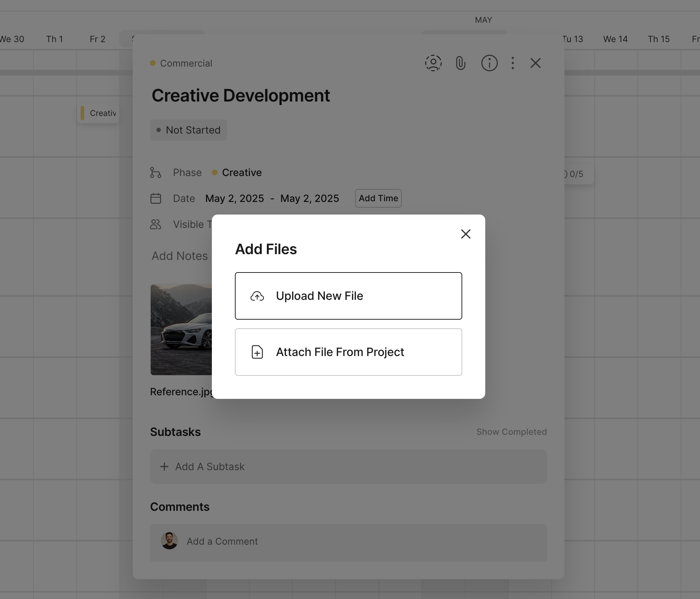Image resolution: width=700 pixels, height=599 pixels.
Task: Click the cloud upload icon
Action: 257,296
